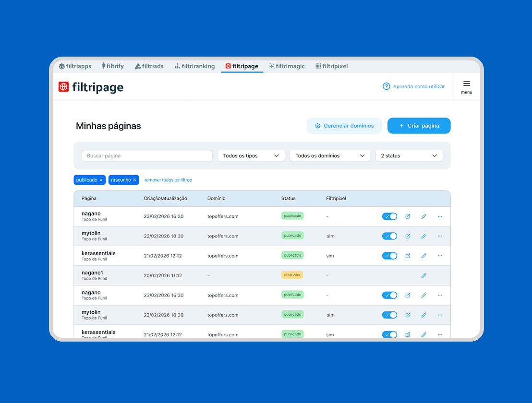Click the date 20/02/2026 11:12
The width and height of the screenshot is (532, 403).
pyautogui.click(x=163, y=275)
